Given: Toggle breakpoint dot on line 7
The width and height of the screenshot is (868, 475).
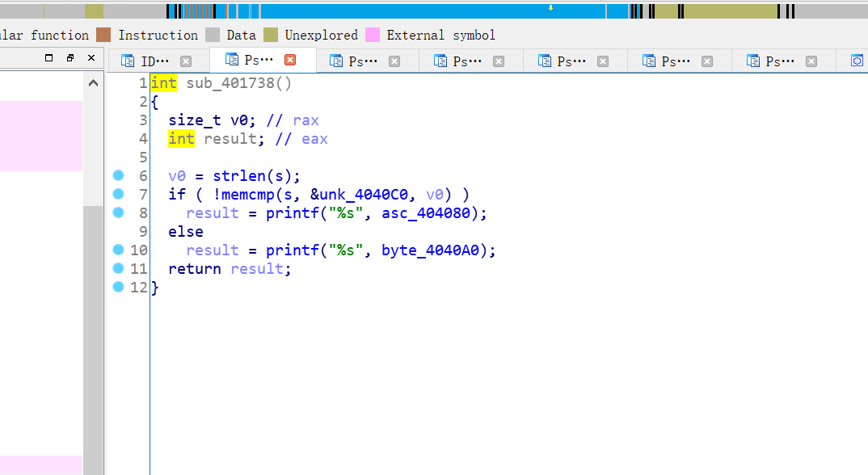Looking at the screenshot, I should tap(119, 194).
